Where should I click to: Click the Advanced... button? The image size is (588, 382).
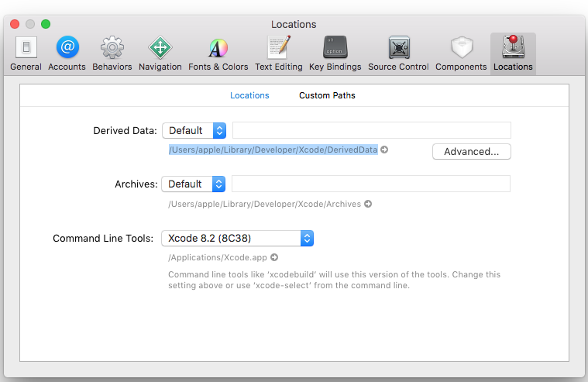(x=471, y=152)
